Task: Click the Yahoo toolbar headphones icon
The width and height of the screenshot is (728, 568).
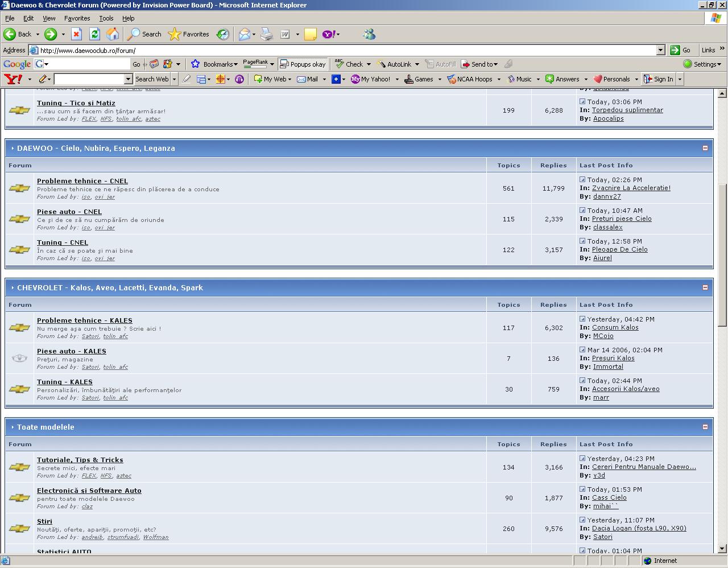Action: coord(239,79)
